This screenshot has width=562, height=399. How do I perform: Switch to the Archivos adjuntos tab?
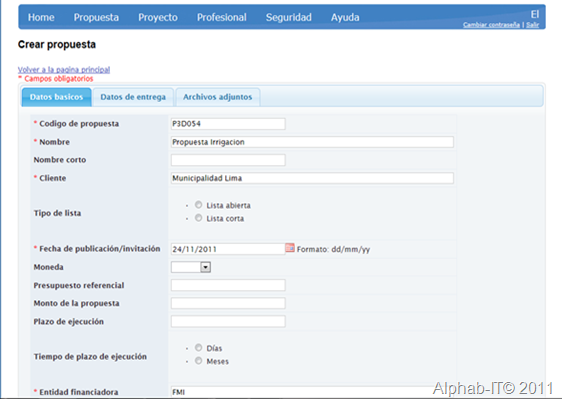click(218, 97)
